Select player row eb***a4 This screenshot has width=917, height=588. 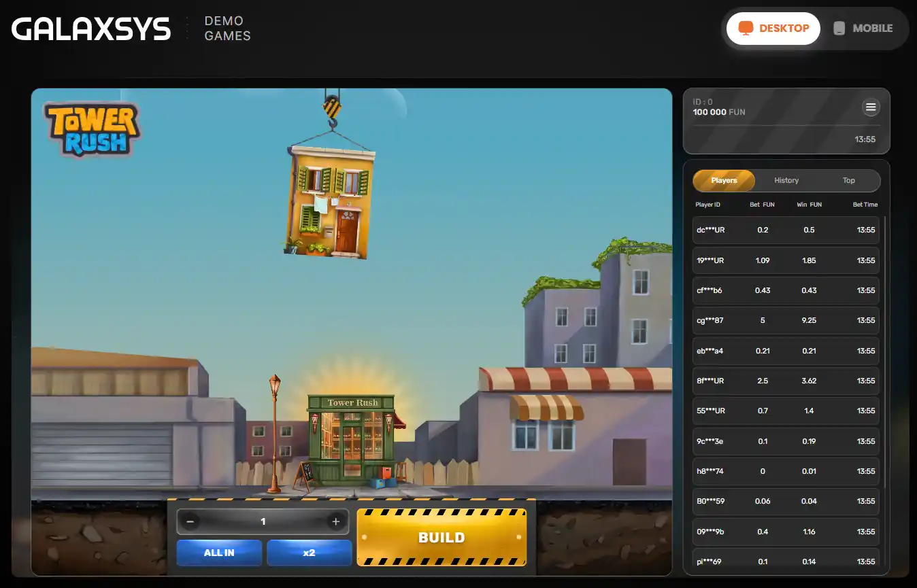[x=786, y=351]
